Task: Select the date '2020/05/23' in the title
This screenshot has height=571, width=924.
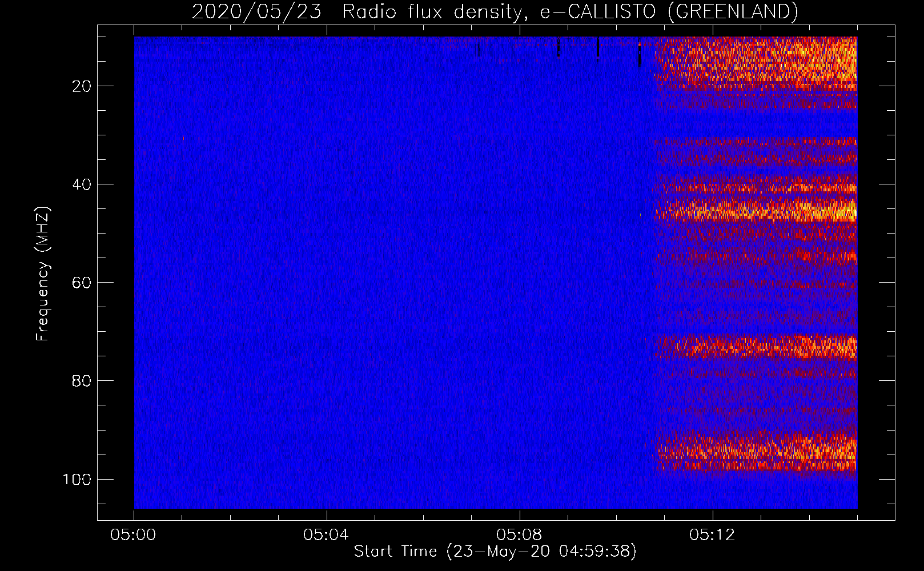Action: [x=256, y=11]
